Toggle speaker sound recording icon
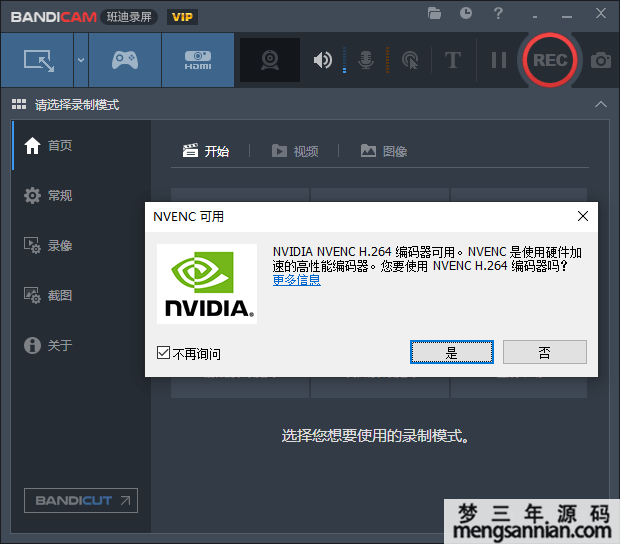The width and height of the screenshot is (620, 544). tap(323, 60)
